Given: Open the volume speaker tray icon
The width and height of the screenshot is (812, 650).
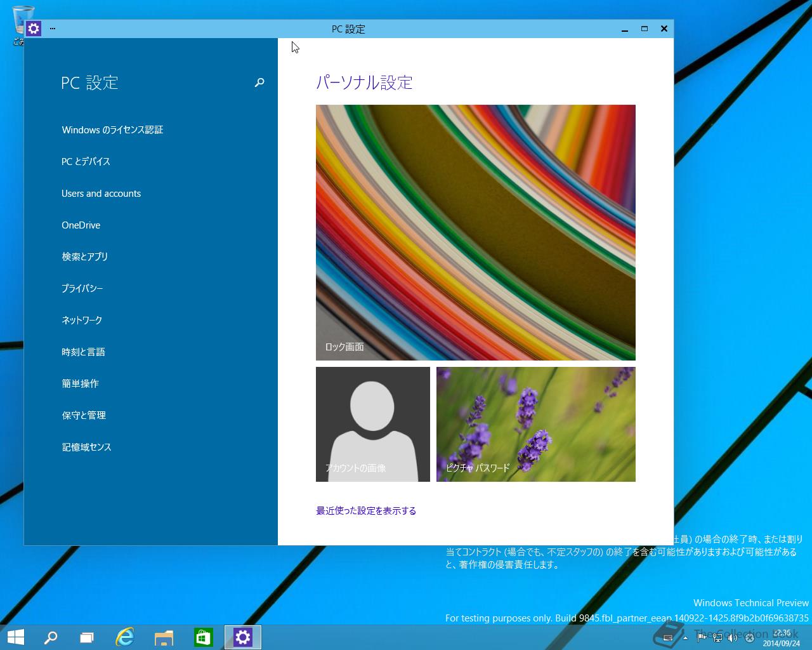Looking at the screenshot, I should pos(733,637).
